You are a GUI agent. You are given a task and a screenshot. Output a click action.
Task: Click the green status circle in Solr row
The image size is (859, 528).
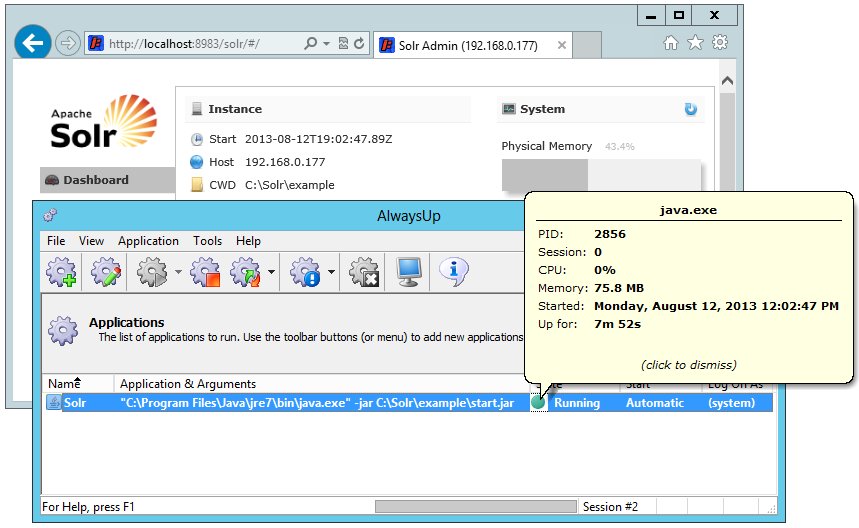coord(538,403)
